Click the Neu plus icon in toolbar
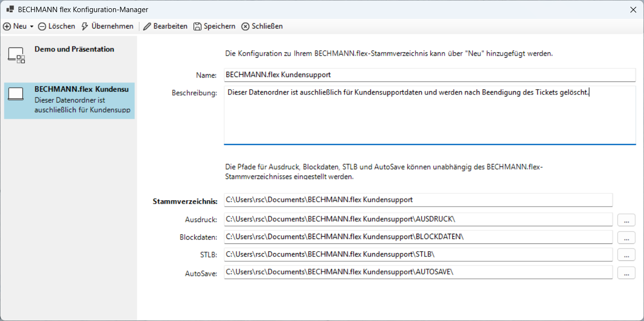Screen dimensions: 644x321 point(7,26)
